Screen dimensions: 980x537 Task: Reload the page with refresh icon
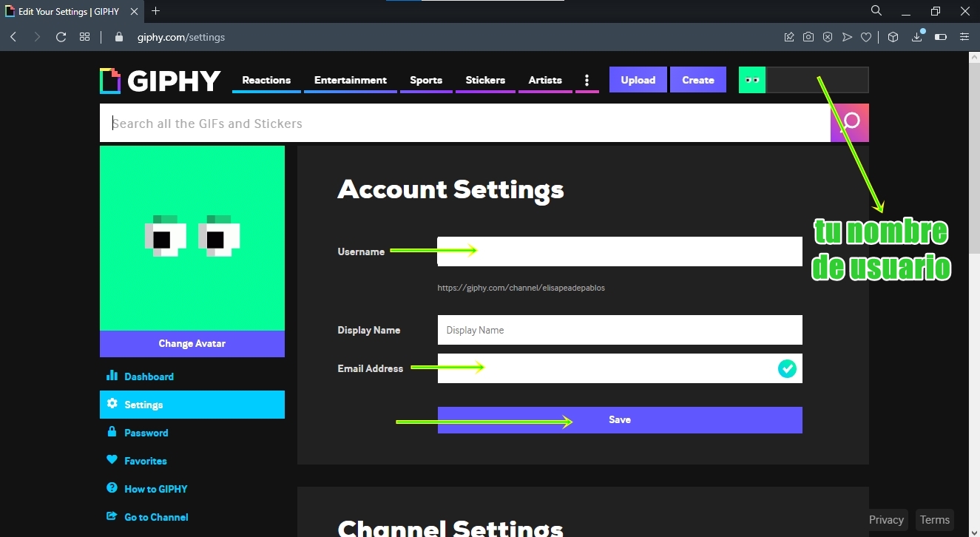(x=61, y=37)
